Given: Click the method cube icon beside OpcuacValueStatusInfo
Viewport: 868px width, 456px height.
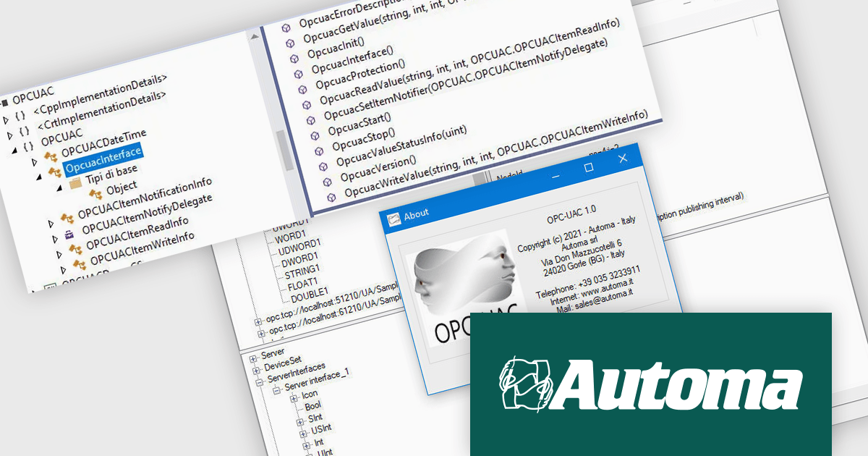Looking at the screenshot, I should (x=322, y=166).
